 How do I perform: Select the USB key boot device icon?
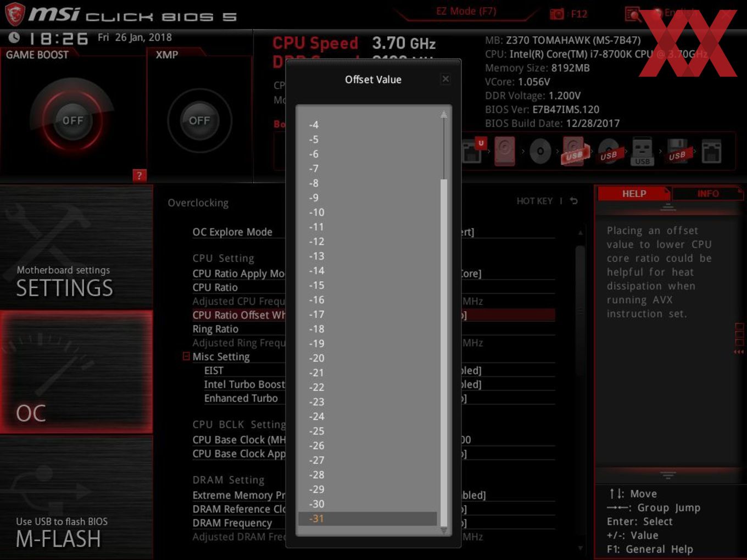click(642, 151)
